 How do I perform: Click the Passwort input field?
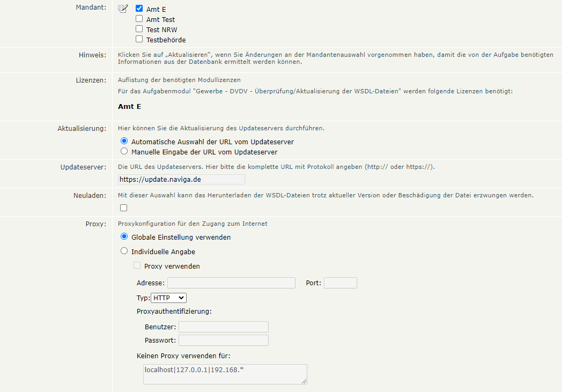coord(223,340)
